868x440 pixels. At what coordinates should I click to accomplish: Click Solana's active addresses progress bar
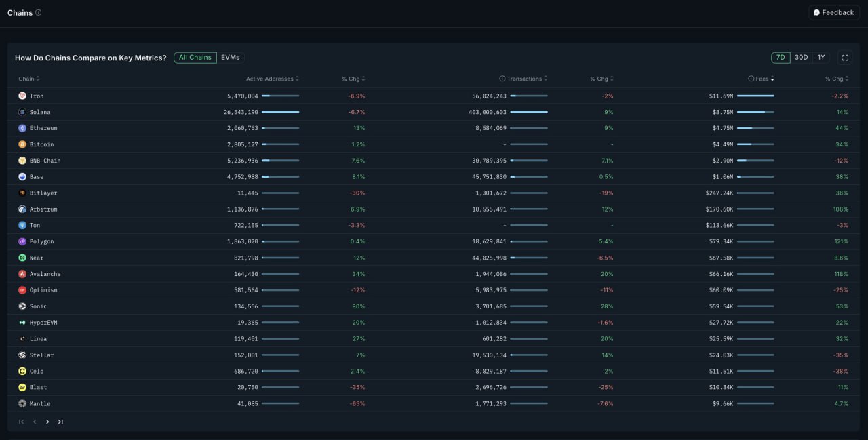(x=280, y=112)
